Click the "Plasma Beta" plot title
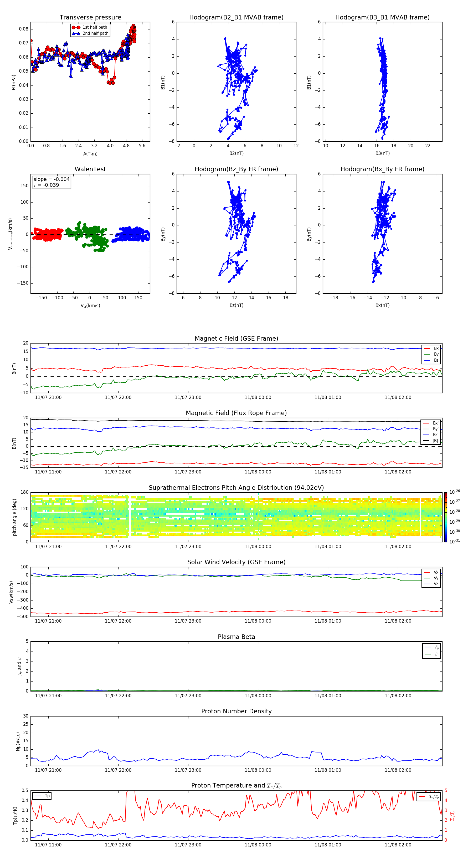The width and height of the screenshot is (473, 868). coord(236,637)
